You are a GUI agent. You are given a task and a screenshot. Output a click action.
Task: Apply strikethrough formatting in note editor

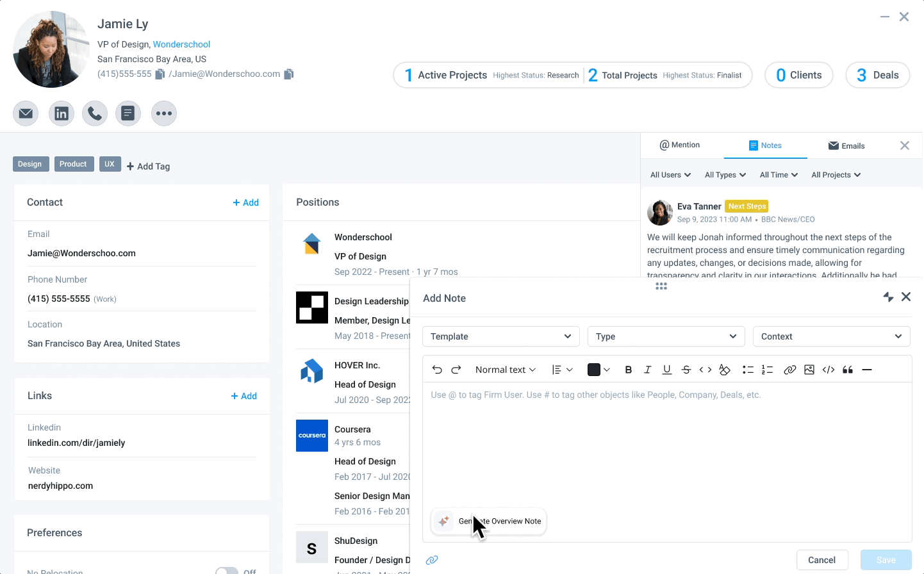pyautogui.click(x=686, y=370)
